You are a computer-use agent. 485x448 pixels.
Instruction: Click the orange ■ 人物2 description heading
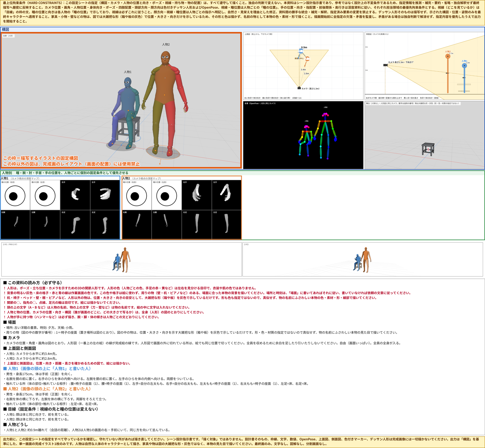47,389
